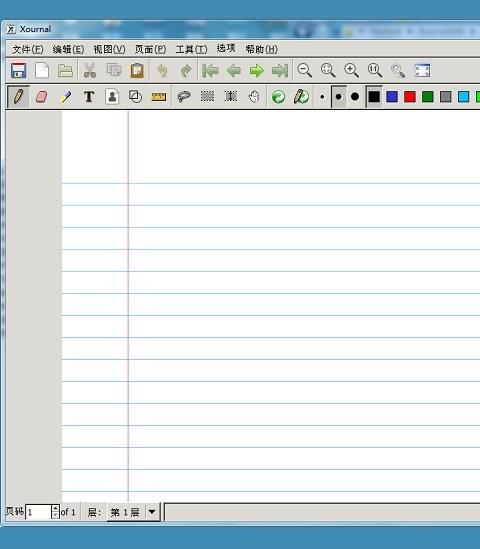Click the layer dropdown arrow
The width and height of the screenshot is (480, 549).
click(x=152, y=512)
